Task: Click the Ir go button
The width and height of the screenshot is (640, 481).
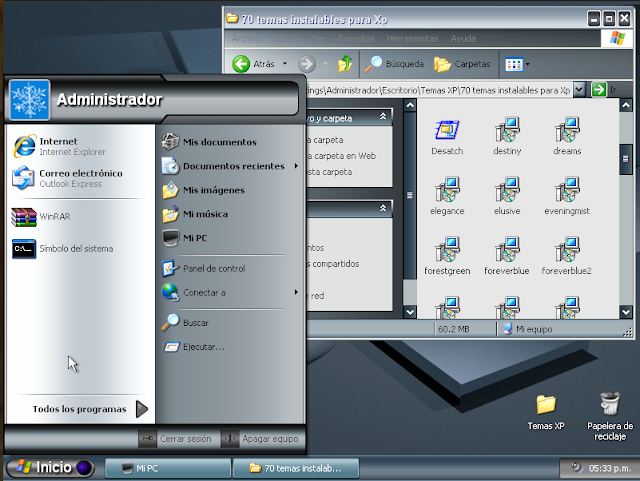Action: click(x=604, y=89)
